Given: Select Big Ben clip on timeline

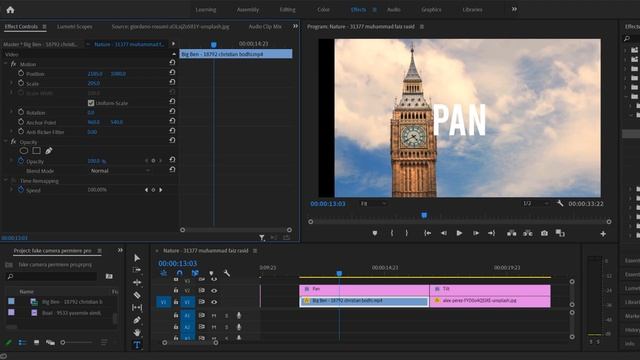Looking at the screenshot, I should point(364,301).
